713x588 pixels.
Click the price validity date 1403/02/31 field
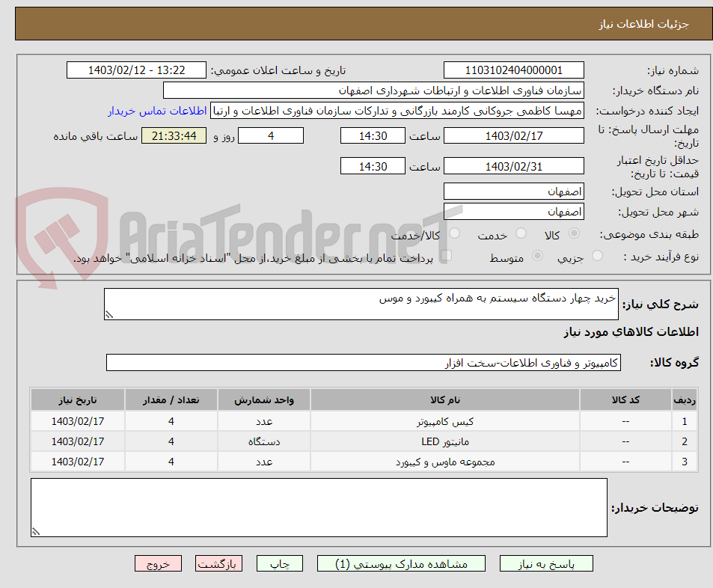pos(514,166)
